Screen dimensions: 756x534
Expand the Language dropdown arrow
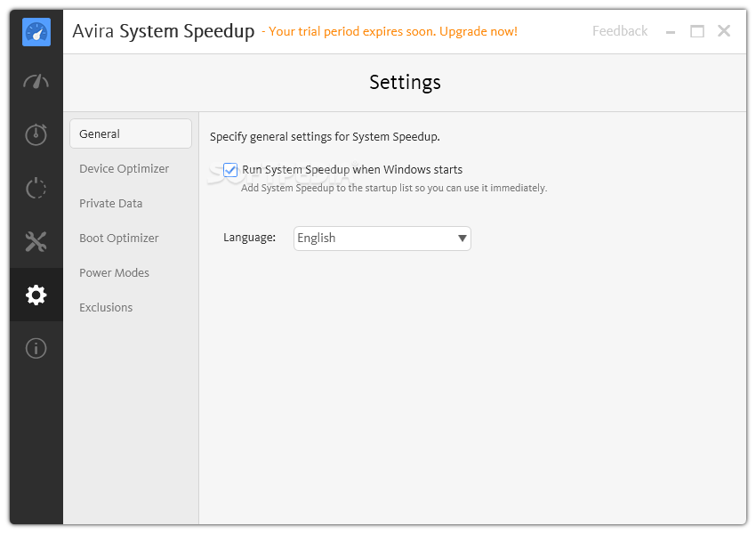click(462, 239)
